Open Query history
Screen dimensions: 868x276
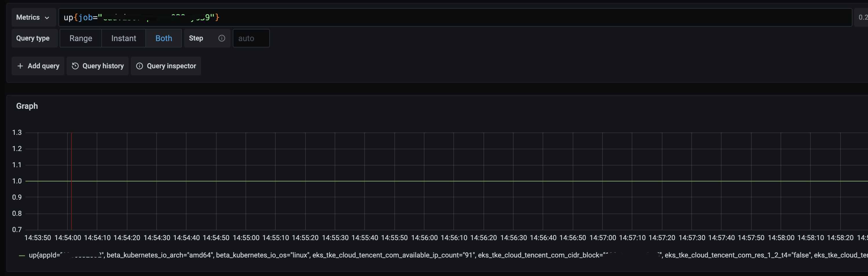tap(97, 66)
